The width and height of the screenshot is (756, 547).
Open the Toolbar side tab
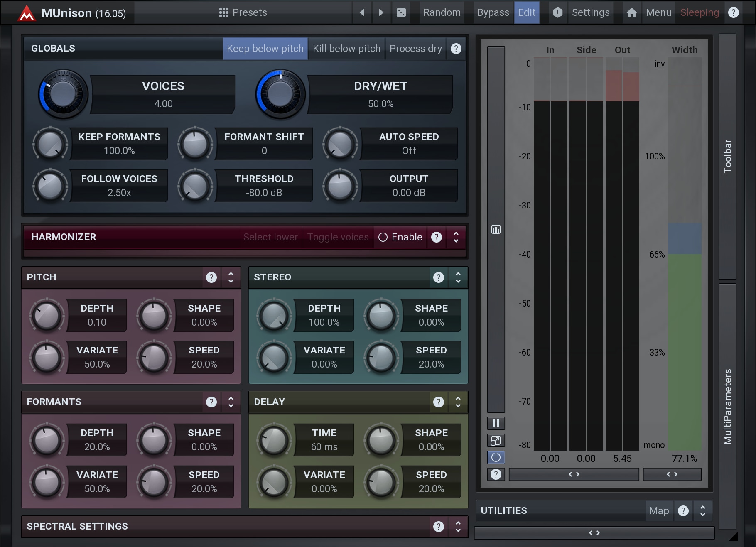coord(727,156)
